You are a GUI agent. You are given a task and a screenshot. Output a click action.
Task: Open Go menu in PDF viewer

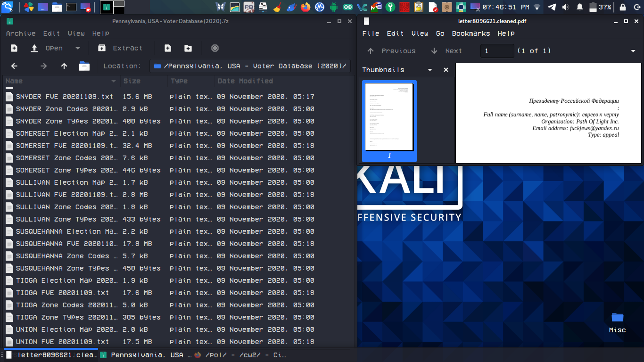pyautogui.click(x=440, y=33)
